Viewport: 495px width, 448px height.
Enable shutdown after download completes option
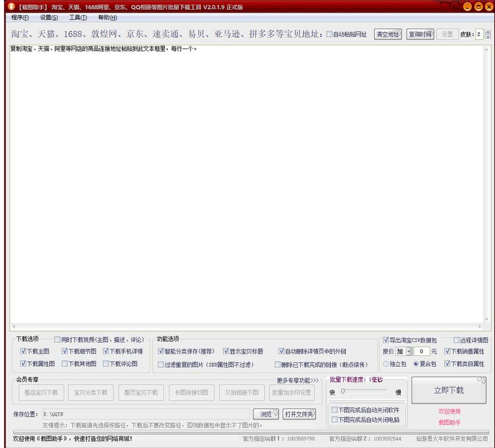pyautogui.click(x=335, y=418)
